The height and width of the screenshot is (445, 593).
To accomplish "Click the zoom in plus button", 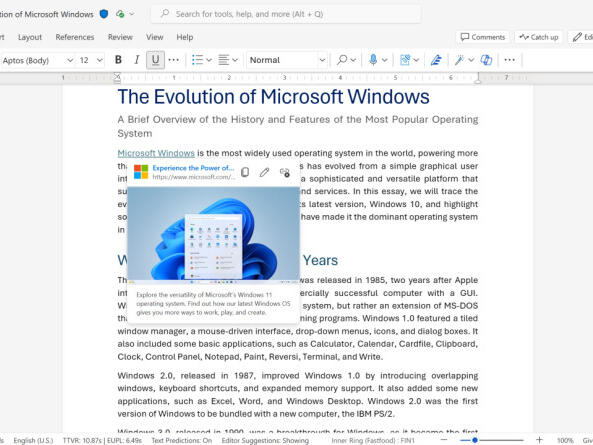I will point(539,440).
